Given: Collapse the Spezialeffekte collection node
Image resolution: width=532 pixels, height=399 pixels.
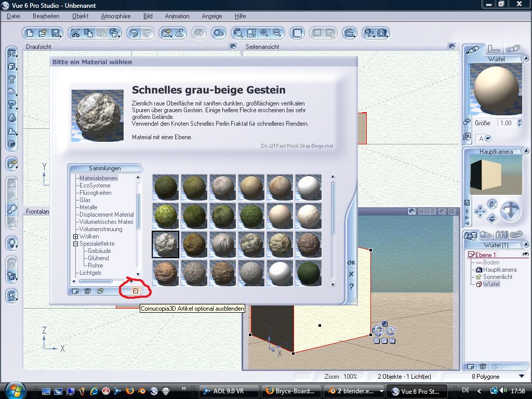Looking at the screenshot, I should pyautogui.click(x=76, y=244).
